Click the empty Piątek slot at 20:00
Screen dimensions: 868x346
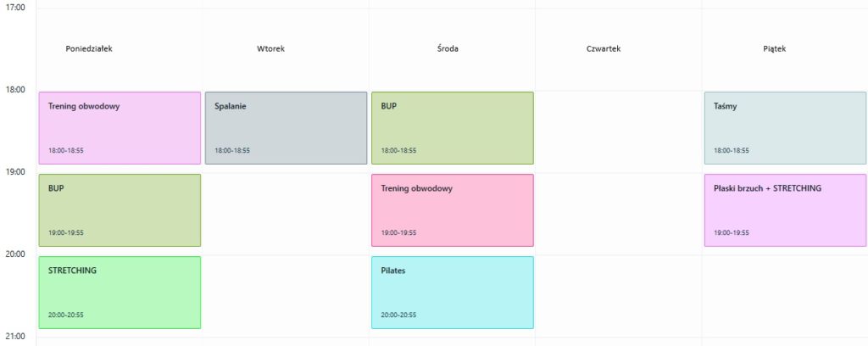pos(785,293)
